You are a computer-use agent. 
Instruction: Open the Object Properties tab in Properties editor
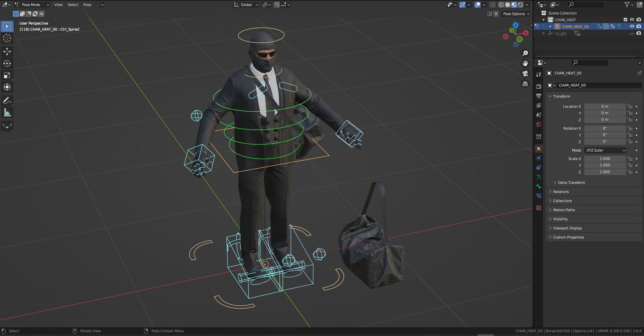(538, 149)
